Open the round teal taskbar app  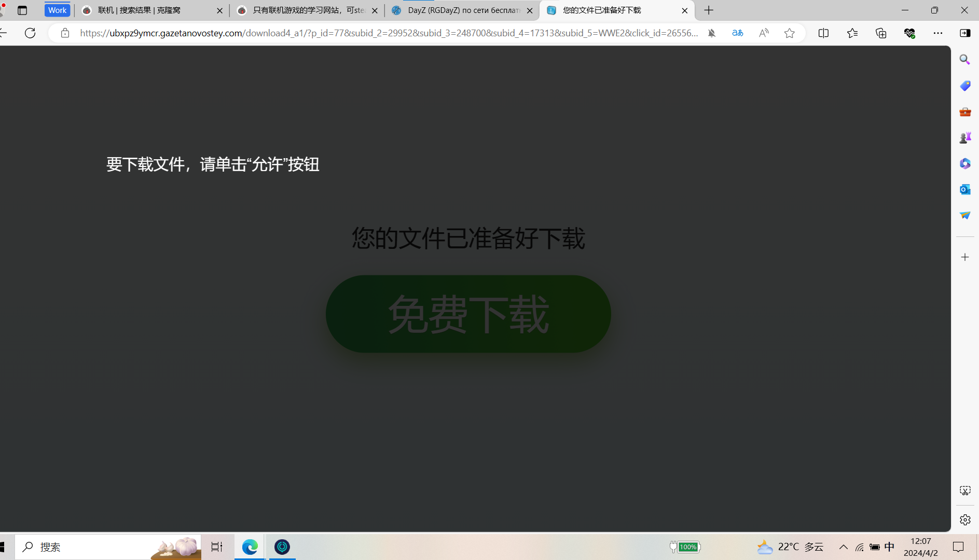[282, 547]
